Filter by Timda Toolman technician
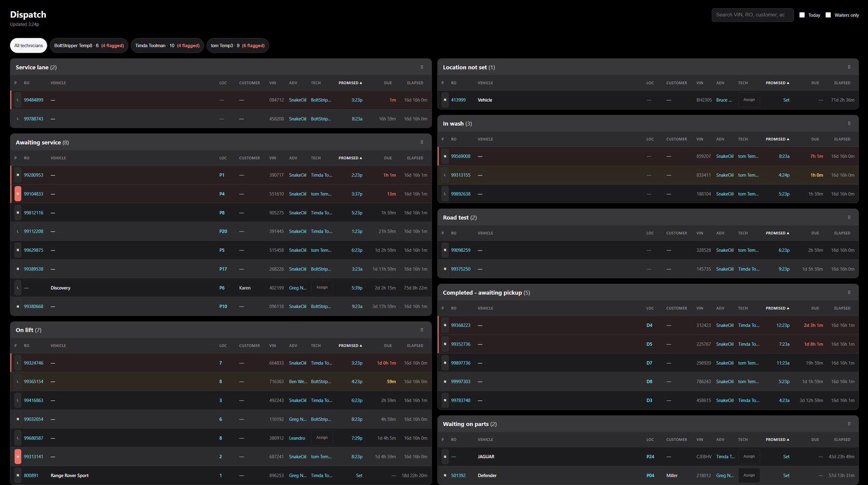Screen dimensions: 868x485 (x=167, y=45)
